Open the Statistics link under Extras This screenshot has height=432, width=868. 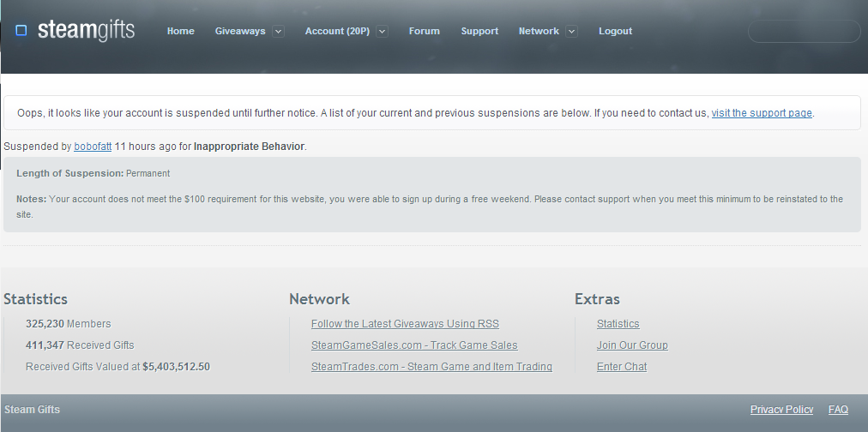tap(618, 324)
